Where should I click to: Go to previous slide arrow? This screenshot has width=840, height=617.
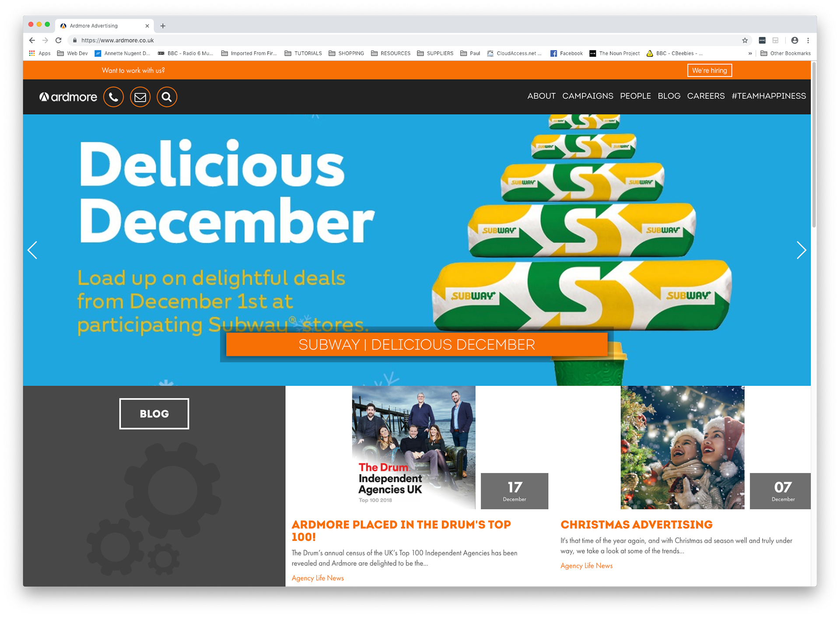tap(33, 250)
